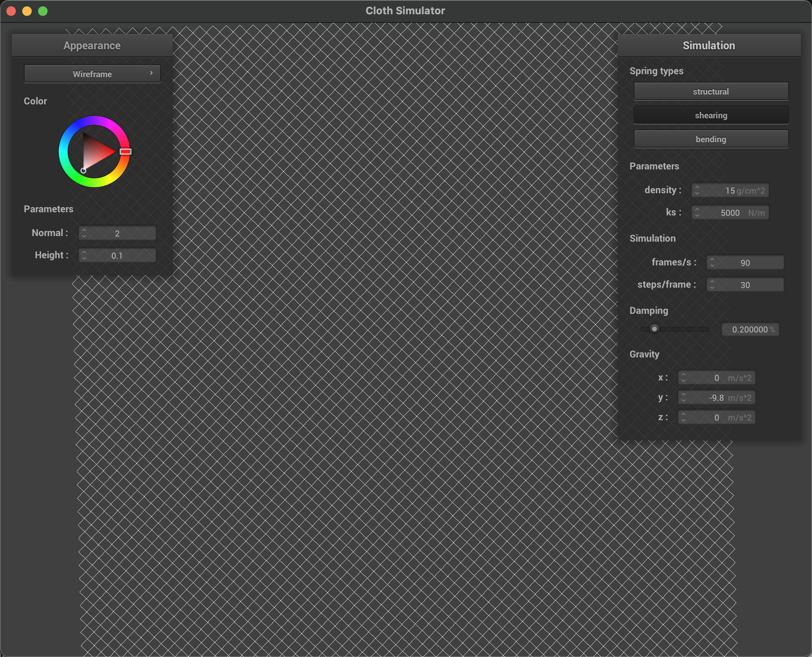Click the gravity y stepper arrows

[x=684, y=397]
